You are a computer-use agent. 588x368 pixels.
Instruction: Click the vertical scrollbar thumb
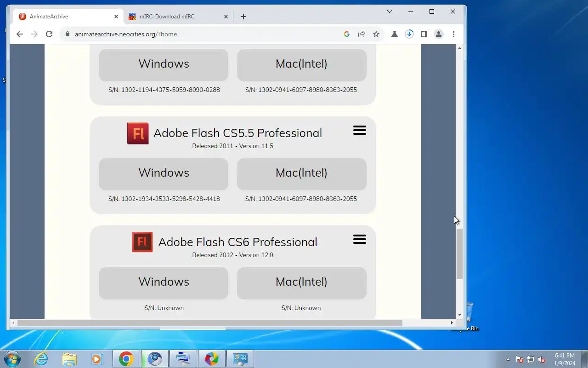coord(459,253)
